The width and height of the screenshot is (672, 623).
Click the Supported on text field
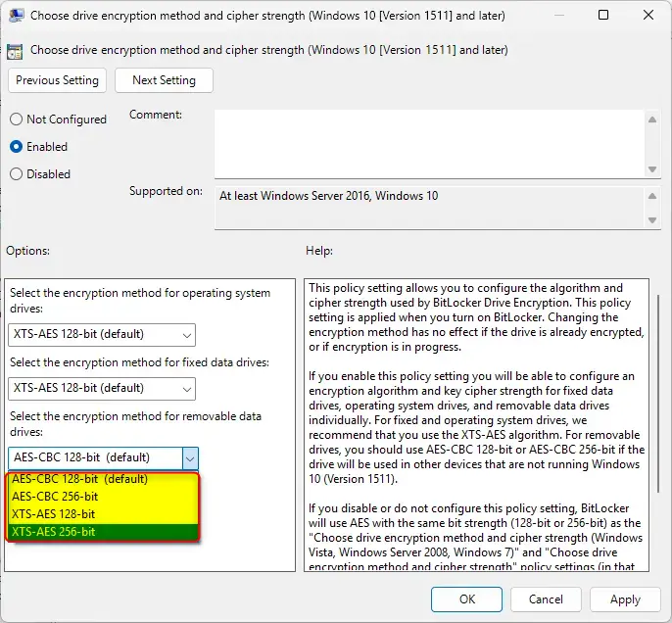[430, 208]
